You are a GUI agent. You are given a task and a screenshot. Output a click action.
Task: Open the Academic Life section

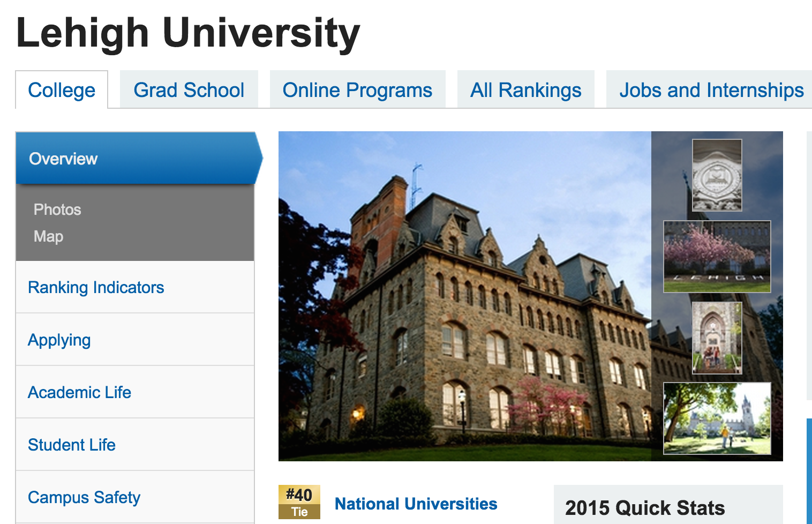point(135,392)
